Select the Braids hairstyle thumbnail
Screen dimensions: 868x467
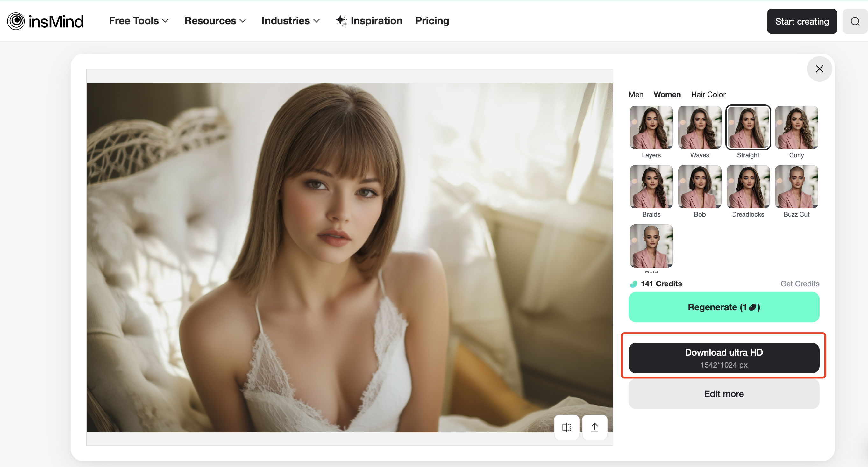click(x=651, y=186)
